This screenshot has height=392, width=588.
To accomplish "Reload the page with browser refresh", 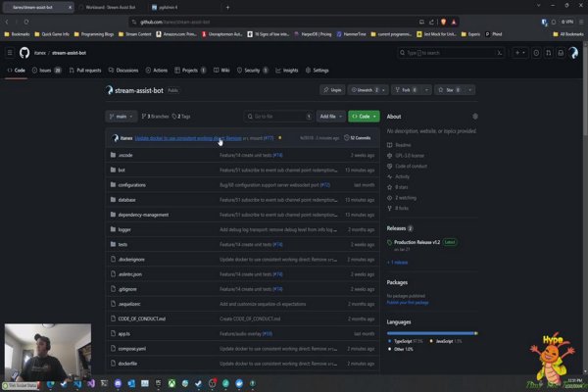I will pos(26,22).
